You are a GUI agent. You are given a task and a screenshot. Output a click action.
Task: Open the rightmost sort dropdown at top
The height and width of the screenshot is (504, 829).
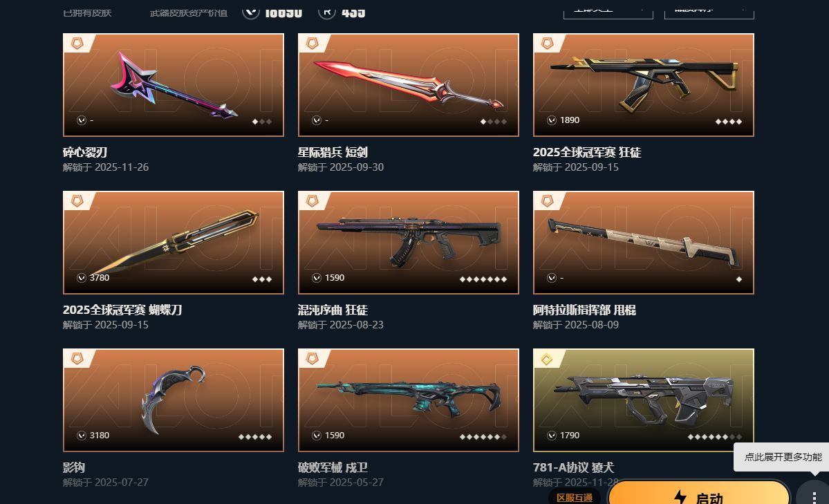click(x=709, y=10)
